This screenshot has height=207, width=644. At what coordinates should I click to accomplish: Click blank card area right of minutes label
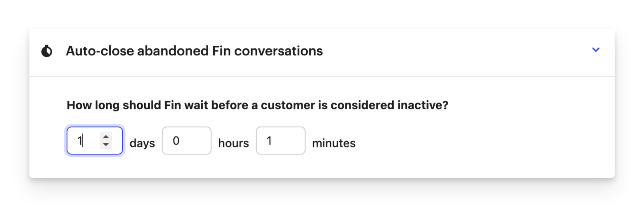click(476, 143)
